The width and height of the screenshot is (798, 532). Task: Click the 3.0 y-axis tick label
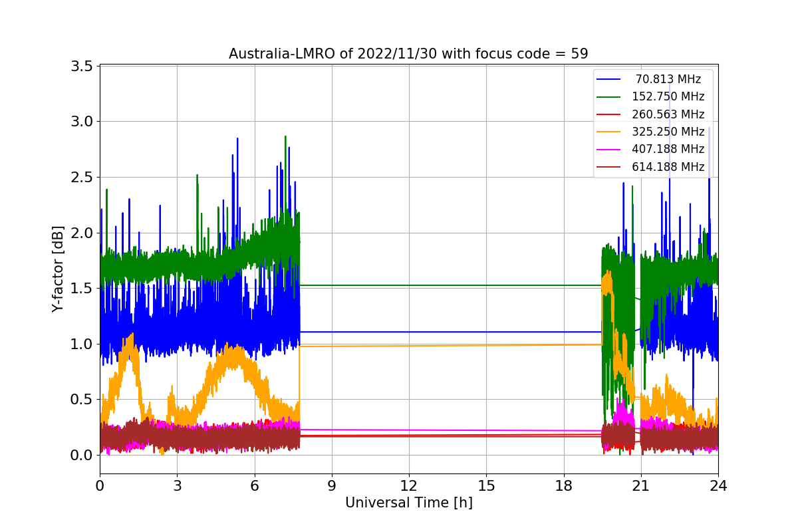(x=80, y=122)
